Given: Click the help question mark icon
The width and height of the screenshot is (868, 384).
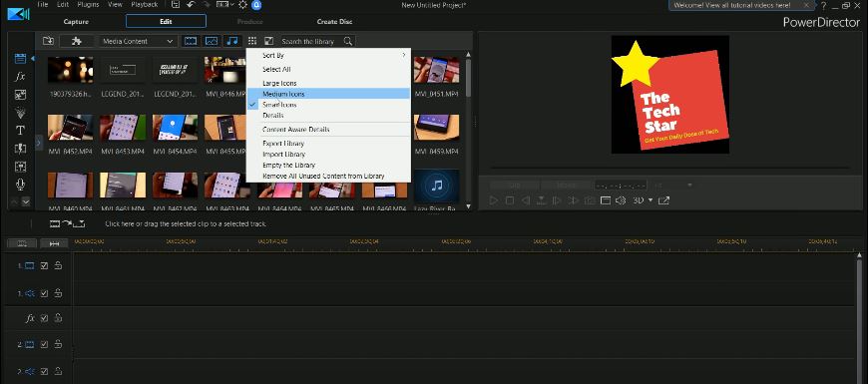Looking at the screenshot, I should point(824,6).
